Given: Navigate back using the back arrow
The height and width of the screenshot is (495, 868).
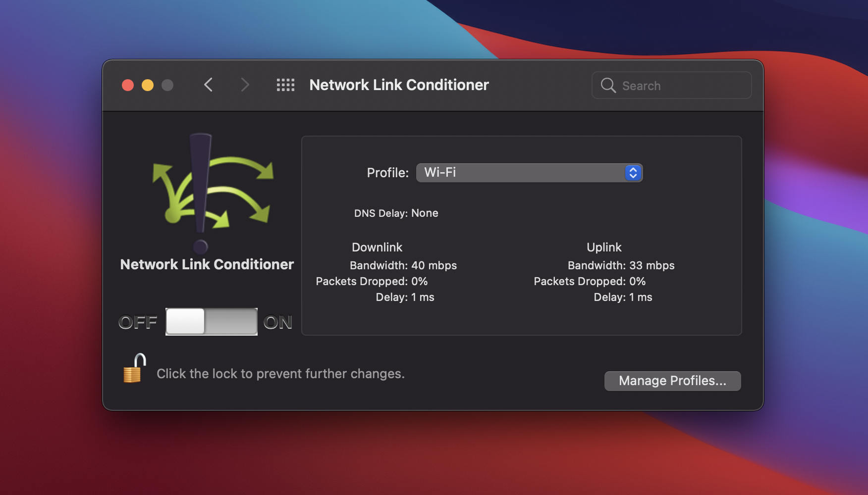Looking at the screenshot, I should click(208, 85).
